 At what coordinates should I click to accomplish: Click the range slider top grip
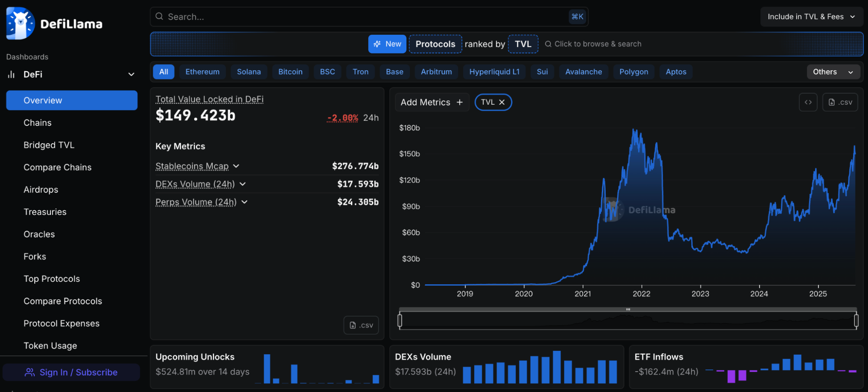[x=628, y=310]
